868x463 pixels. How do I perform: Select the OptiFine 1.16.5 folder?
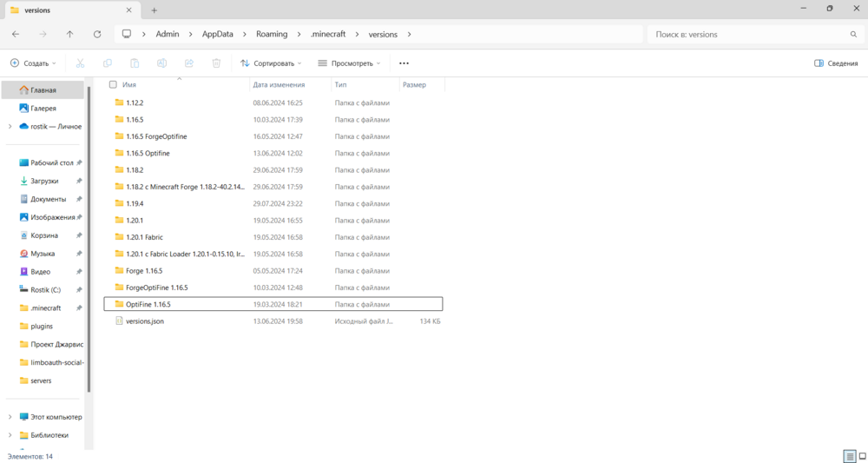coord(273,304)
